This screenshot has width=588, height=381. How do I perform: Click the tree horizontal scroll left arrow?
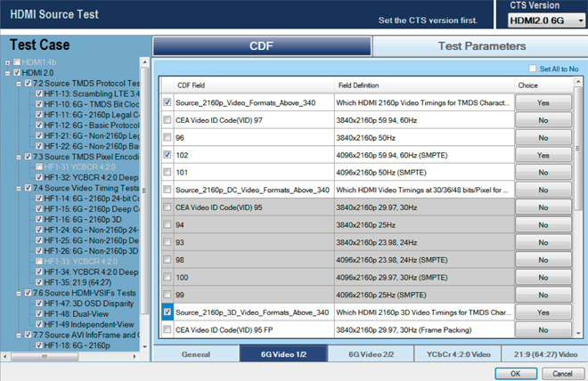click(4, 356)
